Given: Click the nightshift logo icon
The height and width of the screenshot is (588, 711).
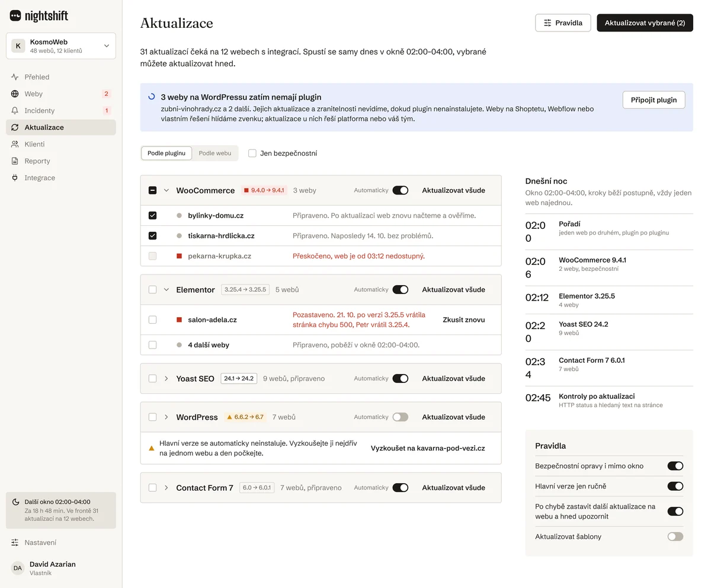Looking at the screenshot, I should pos(15,16).
